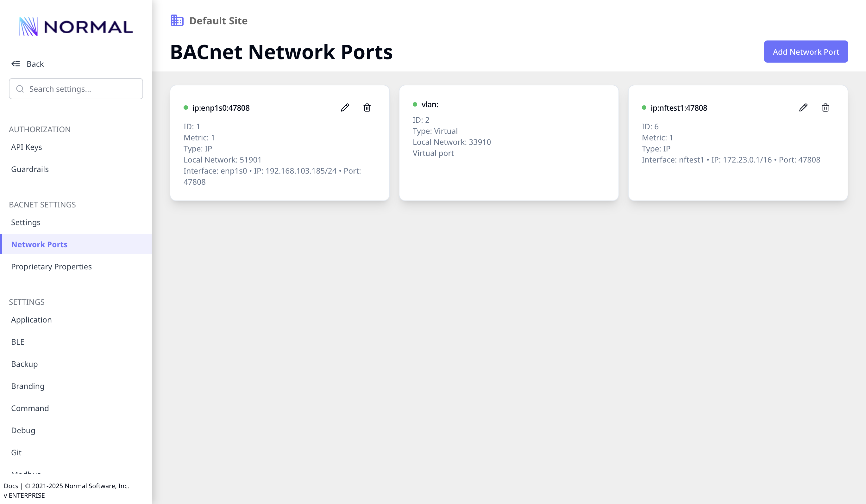This screenshot has height=504, width=866.
Task: Click the search magnifier icon
Action: (x=20, y=89)
